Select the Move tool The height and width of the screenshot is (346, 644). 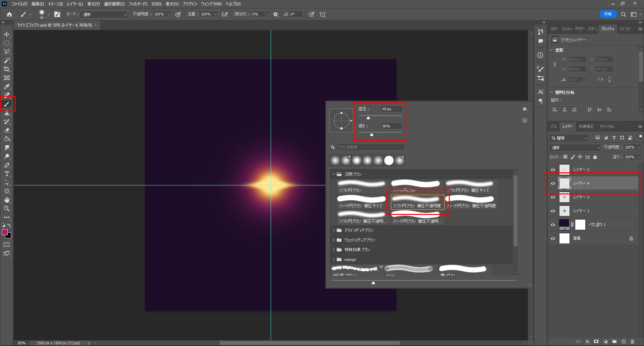(x=7, y=35)
